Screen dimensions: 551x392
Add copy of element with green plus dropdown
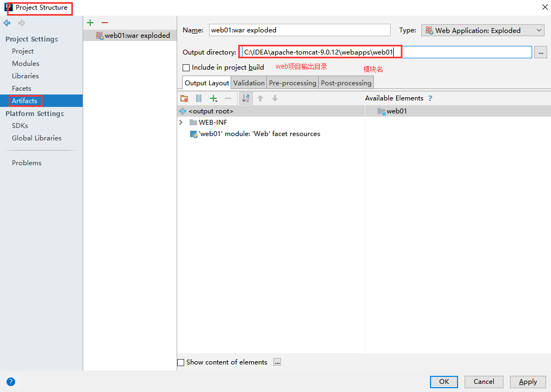213,99
